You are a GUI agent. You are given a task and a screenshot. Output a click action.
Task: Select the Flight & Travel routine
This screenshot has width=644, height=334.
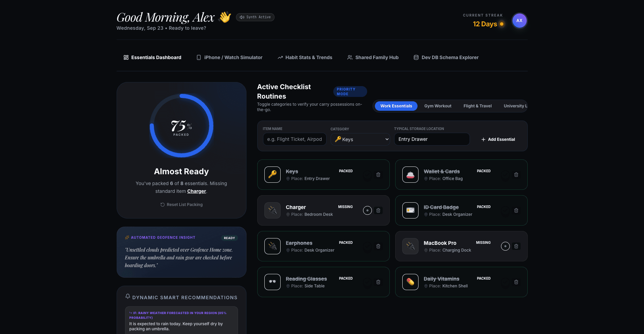point(477,106)
